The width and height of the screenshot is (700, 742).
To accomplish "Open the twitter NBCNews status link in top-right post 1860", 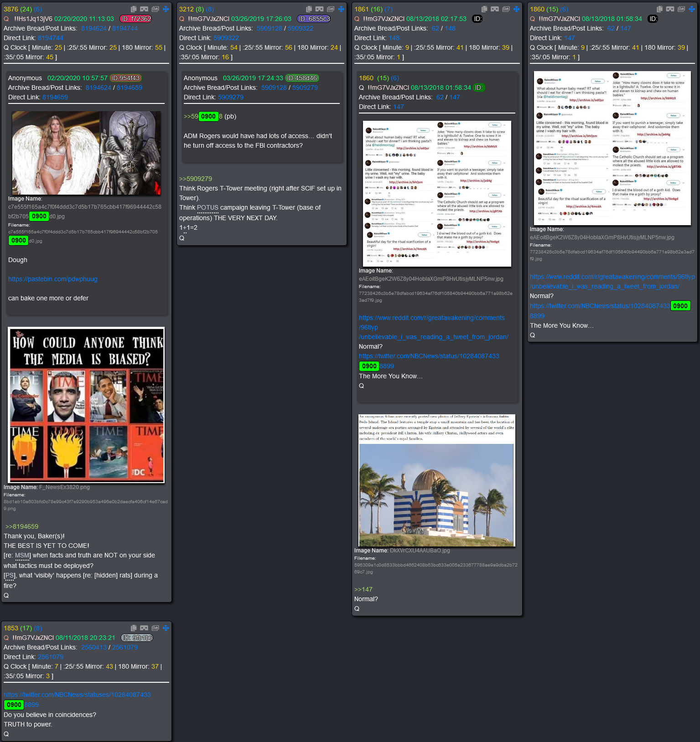I will [610, 310].
